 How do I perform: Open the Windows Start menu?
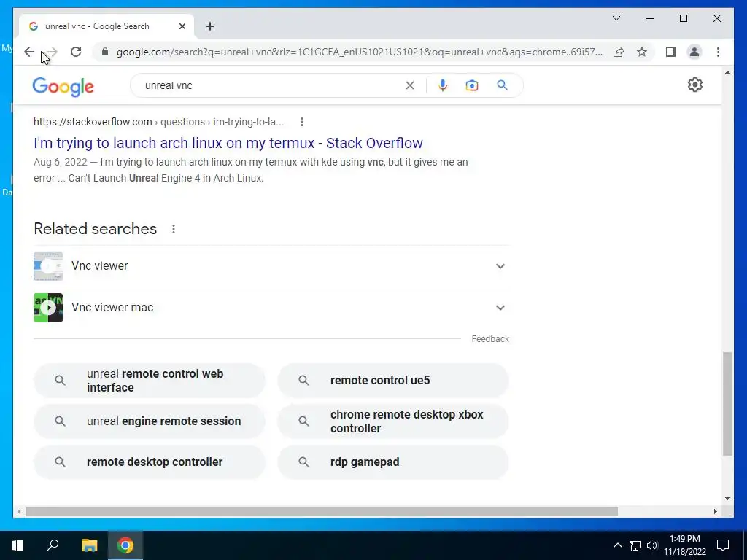(18, 545)
